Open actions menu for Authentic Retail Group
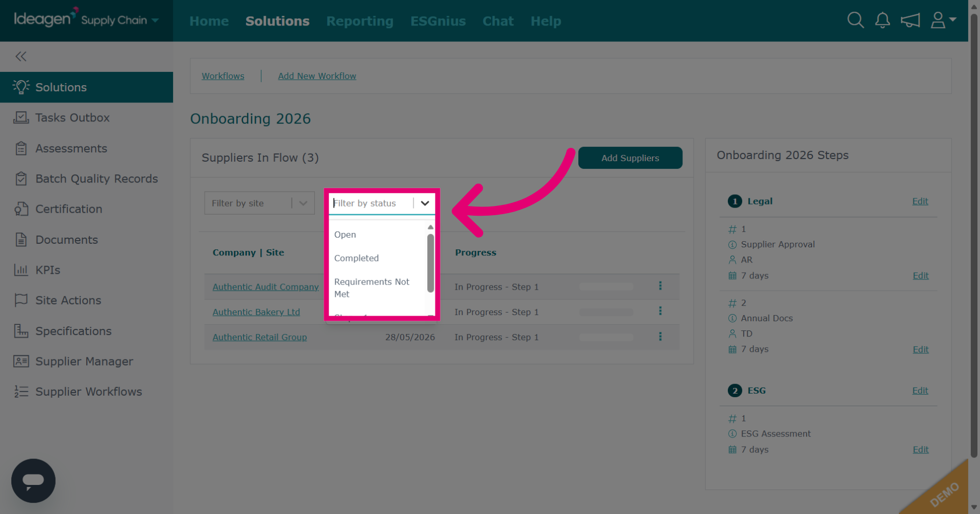The image size is (980, 514). click(x=660, y=337)
